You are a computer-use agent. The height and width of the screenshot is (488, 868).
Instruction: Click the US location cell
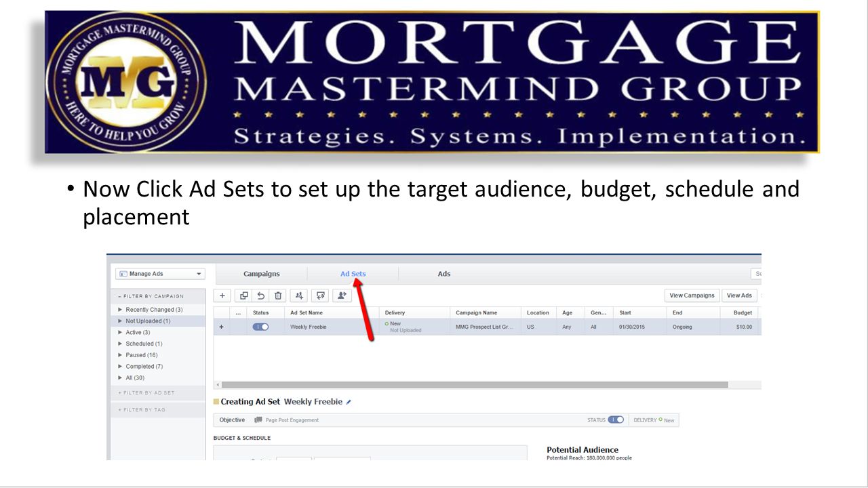[539, 327]
